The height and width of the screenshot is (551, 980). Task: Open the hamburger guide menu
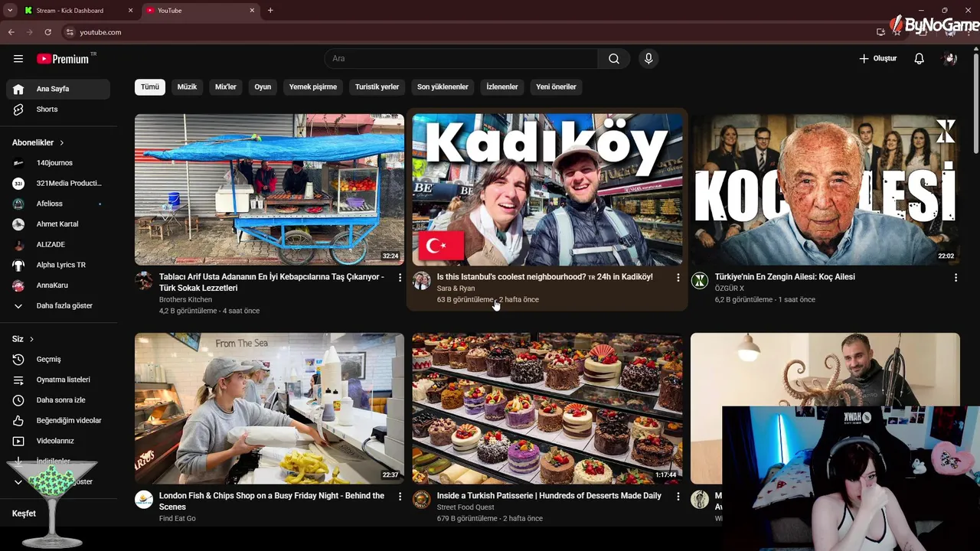(18, 59)
